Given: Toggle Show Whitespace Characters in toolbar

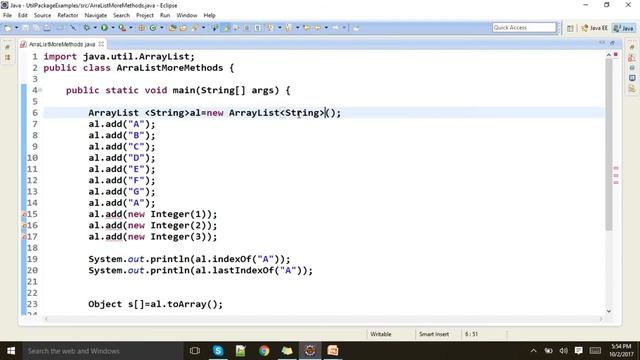Looking at the screenshot, I should [x=258, y=28].
